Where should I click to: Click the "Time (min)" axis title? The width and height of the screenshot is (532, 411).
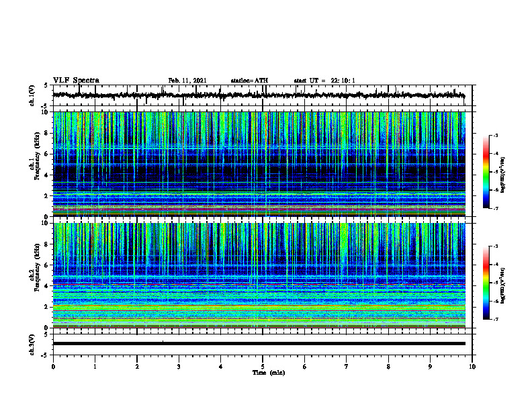pos(269,373)
